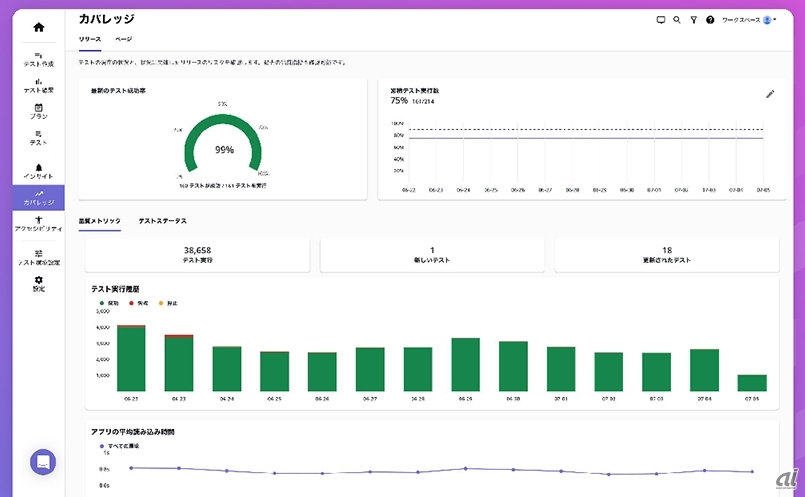Open アクセシビリティ in the sidebar

pos(38,223)
